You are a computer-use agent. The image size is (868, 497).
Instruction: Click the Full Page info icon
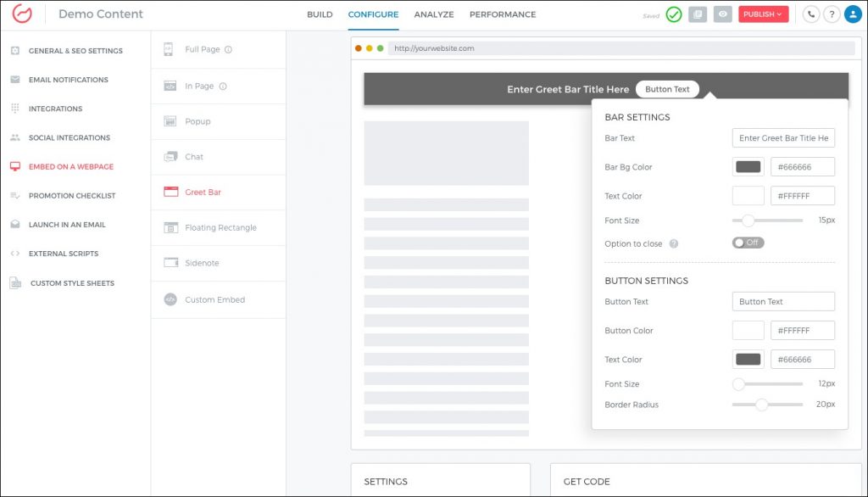[228, 50]
